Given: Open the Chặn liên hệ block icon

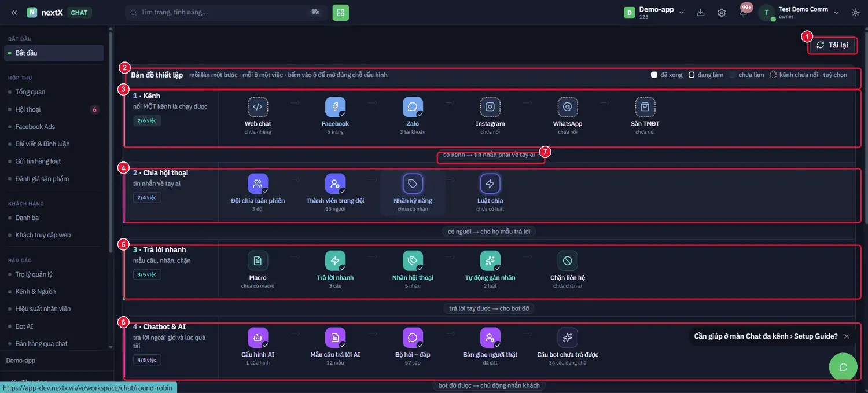Looking at the screenshot, I should (x=568, y=261).
